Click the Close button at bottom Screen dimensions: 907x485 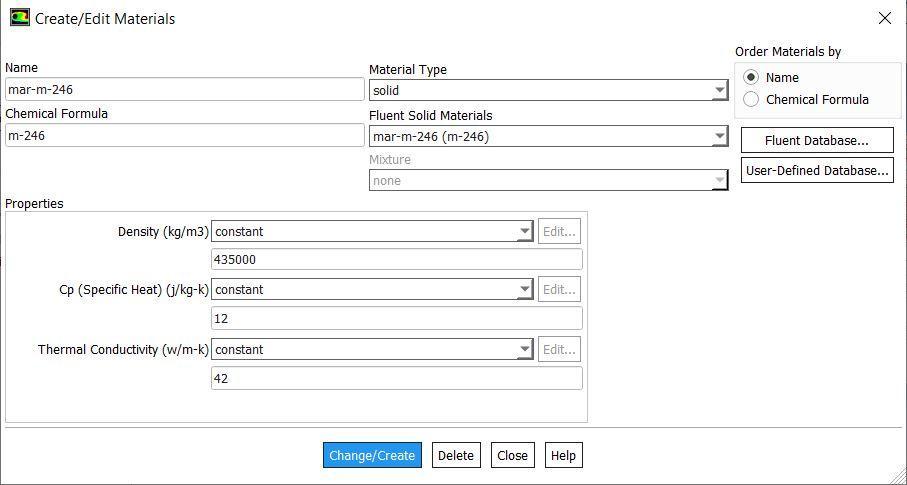pyautogui.click(x=513, y=455)
